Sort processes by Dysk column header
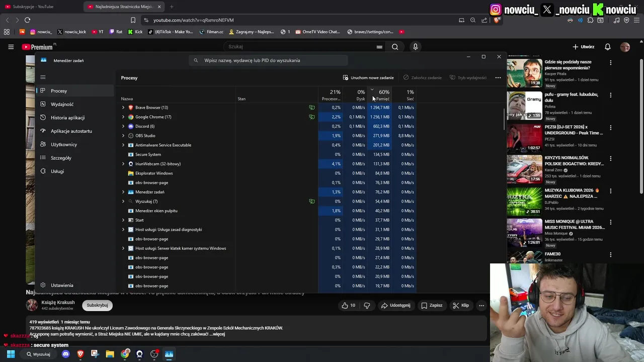 355,95
